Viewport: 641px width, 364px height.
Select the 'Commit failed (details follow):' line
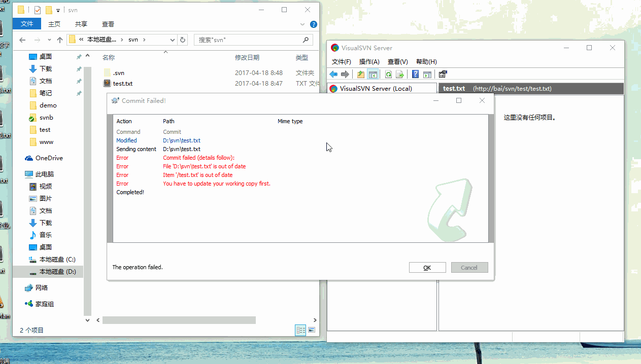point(198,158)
